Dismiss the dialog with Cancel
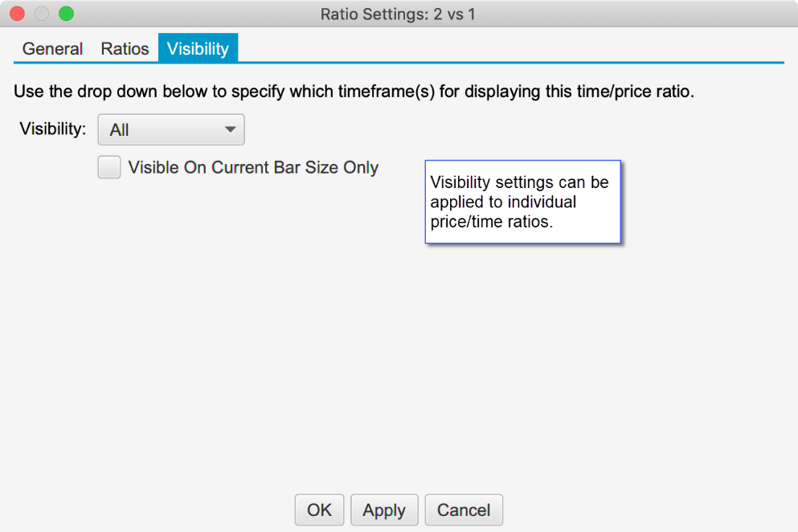Image resolution: width=798 pixels, height=532 pixels. point(464,509)
